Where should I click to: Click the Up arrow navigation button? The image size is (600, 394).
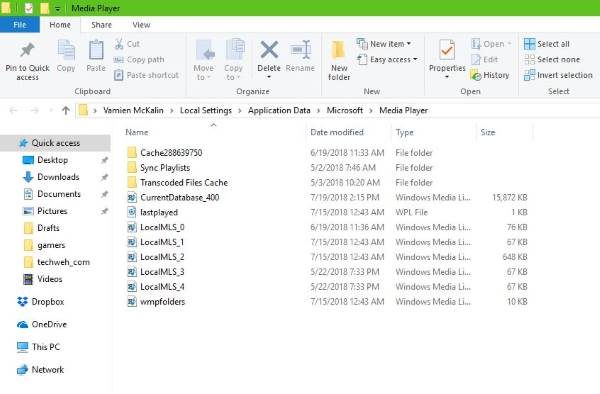[x=66, y=111]
